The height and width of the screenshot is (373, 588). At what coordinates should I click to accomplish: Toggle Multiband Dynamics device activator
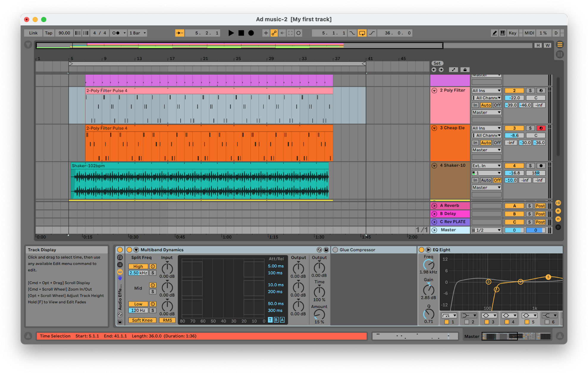pyautogui.click(x=129, y=250)
